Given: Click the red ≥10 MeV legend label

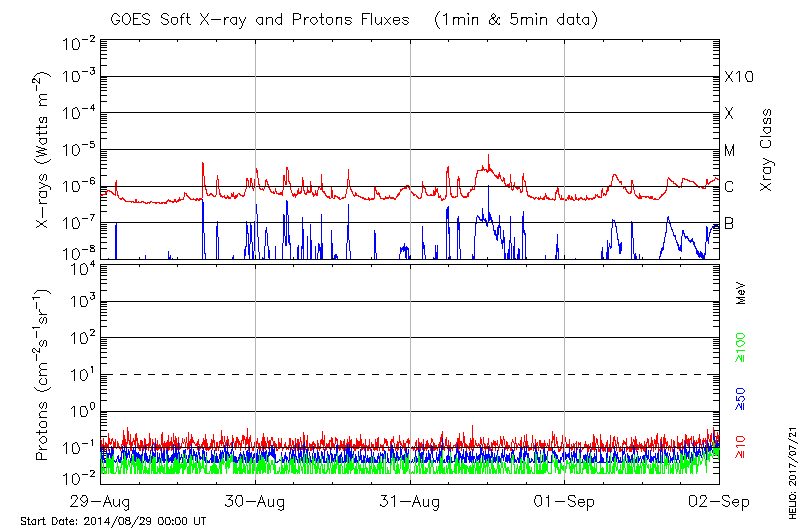Looking at the screenshot, I should [741, 446].
